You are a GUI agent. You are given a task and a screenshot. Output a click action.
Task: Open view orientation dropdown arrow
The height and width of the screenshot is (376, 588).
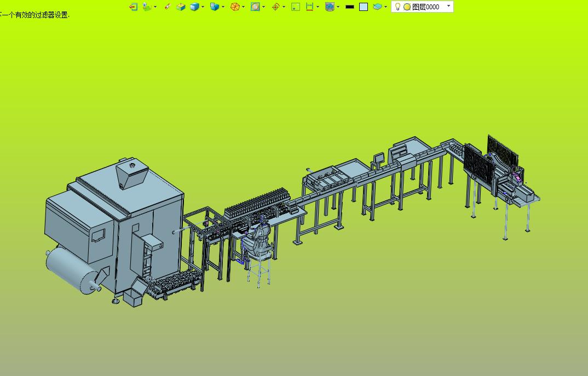[223, 7]
